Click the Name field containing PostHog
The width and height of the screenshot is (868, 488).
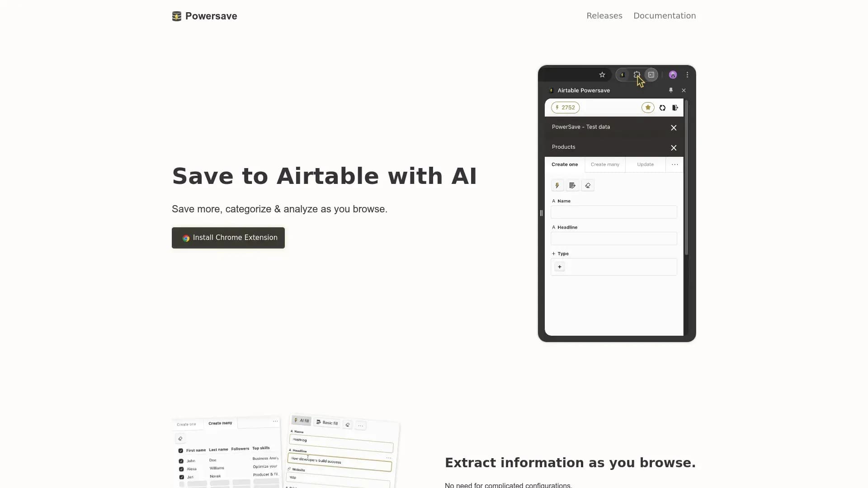[341, 442]
